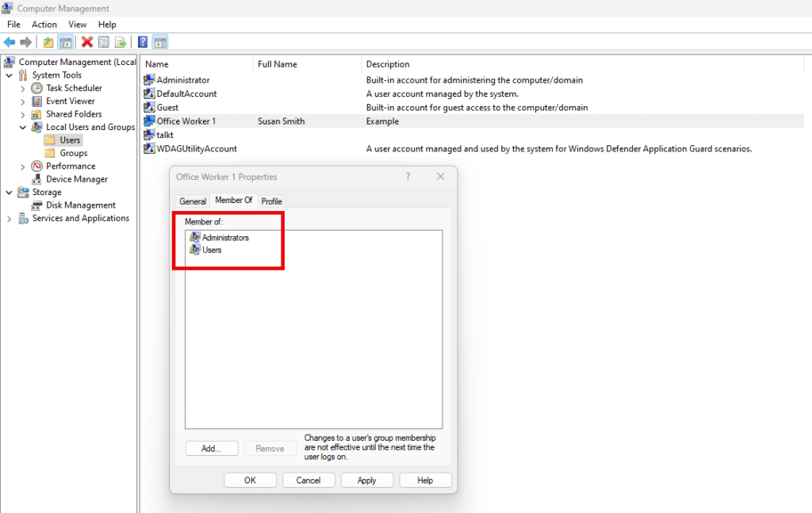The width and height of the screenshot is (812, 513).
Task: Select Users group icon in Member of list
Action: pyautogui.click(x=195, y=250)
